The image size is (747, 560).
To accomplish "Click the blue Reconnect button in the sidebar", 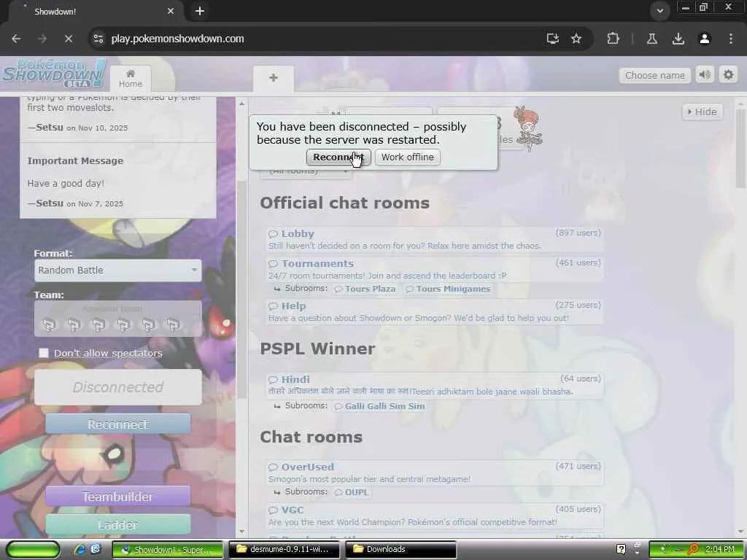I will 117,424.
